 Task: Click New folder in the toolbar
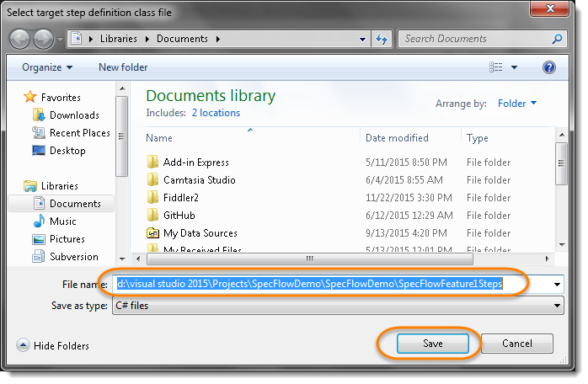click(x=123, y=67)
